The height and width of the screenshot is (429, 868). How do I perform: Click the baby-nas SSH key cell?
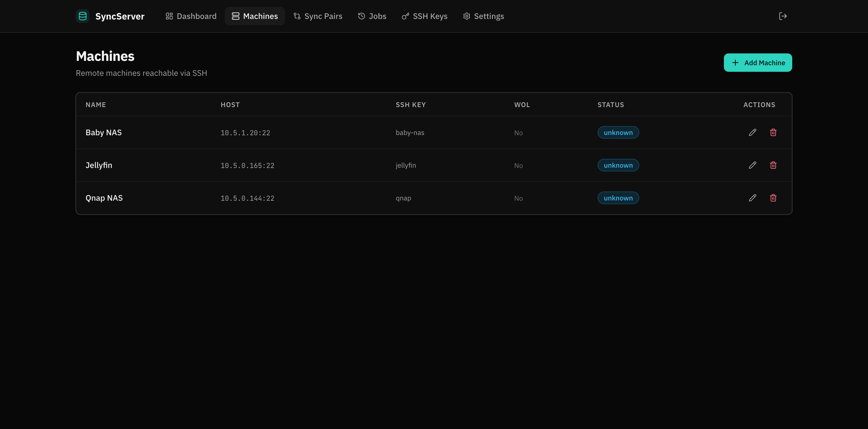(410, 133)
